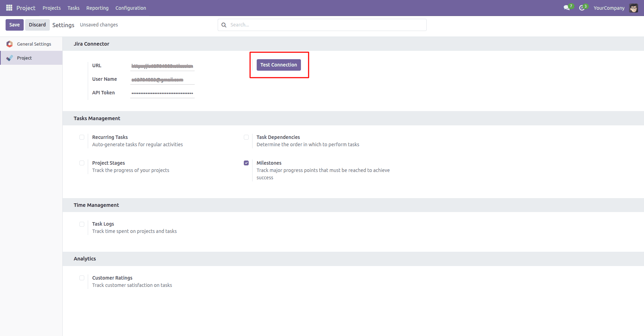Image resolution: width=644 pixels, height=336 pixels.
Task: Open the apps grid menu icon
Action: click(x=9, y=8)
